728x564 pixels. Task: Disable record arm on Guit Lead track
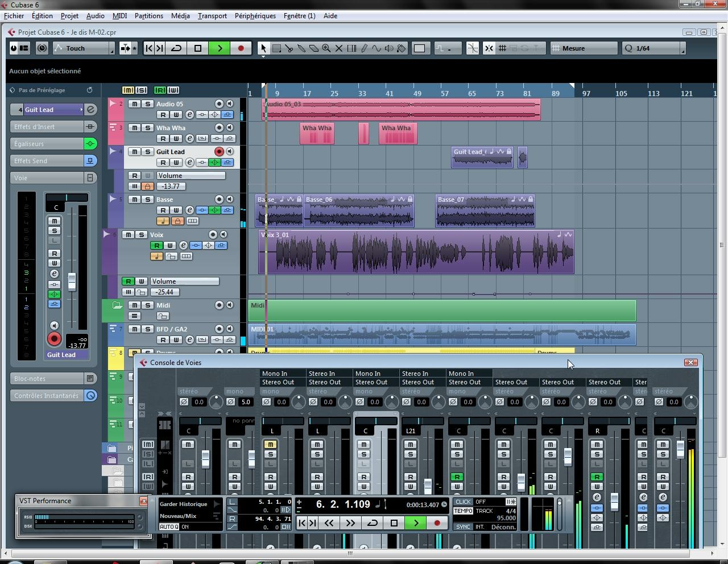click(219, 152)
